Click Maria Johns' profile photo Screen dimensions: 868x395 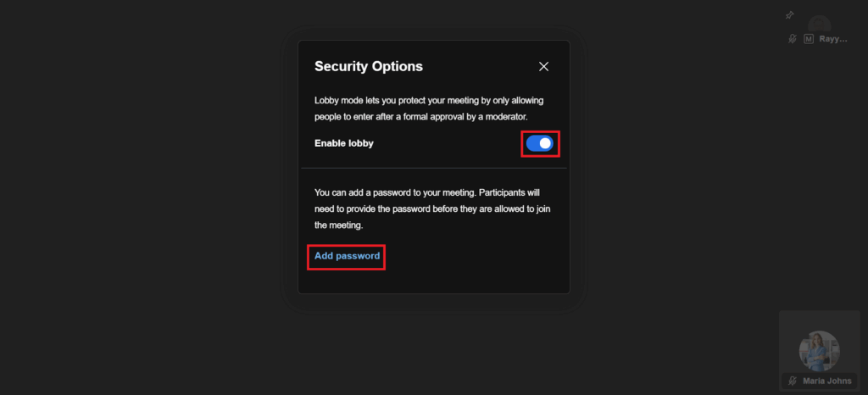pos(819,350)
